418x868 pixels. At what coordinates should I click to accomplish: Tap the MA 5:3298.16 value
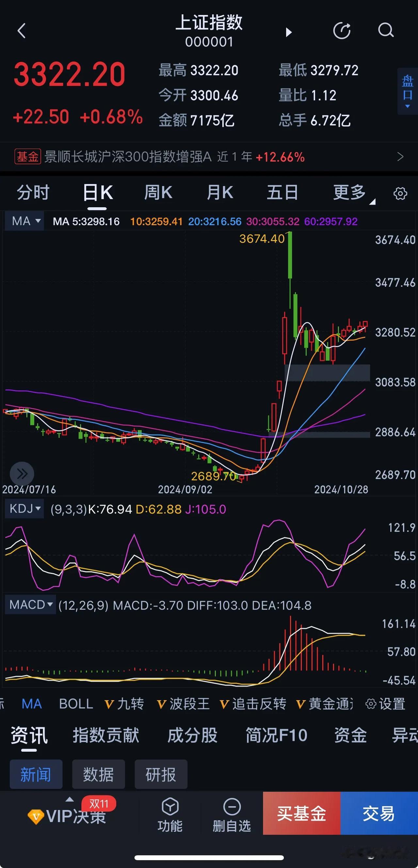[x=86, y=221]
